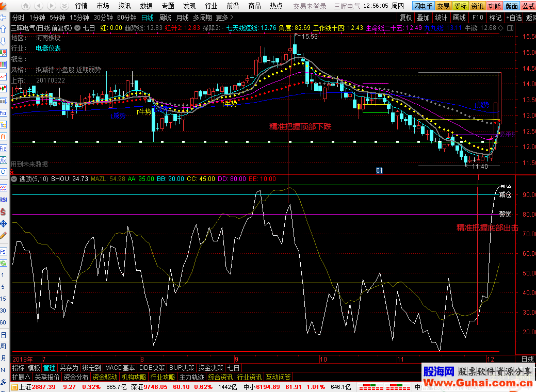Select the 月线 monthly tab
Image resolution: width=536 pixels, height=392 pixels.
(182, 18)
